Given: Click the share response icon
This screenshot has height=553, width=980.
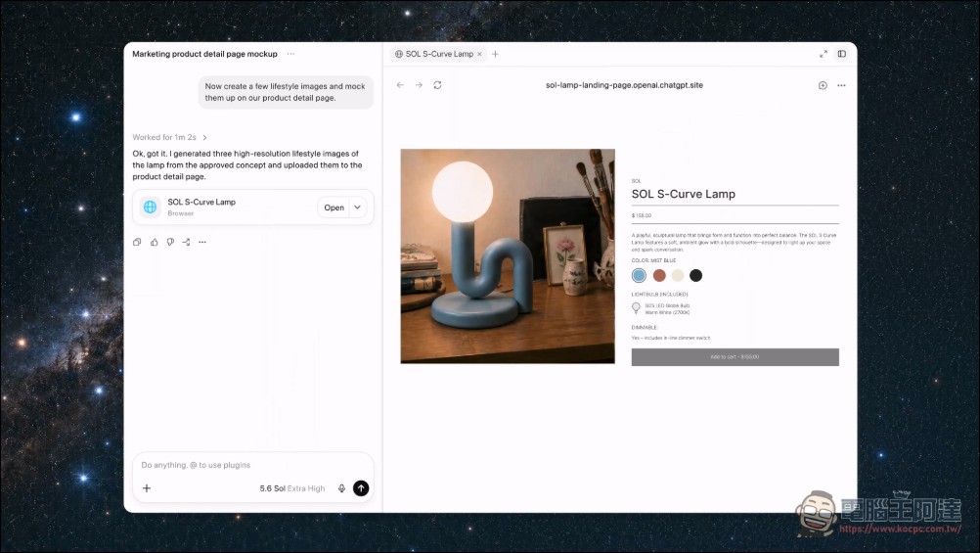Looking at the screenshot, I should coord(186,242).
